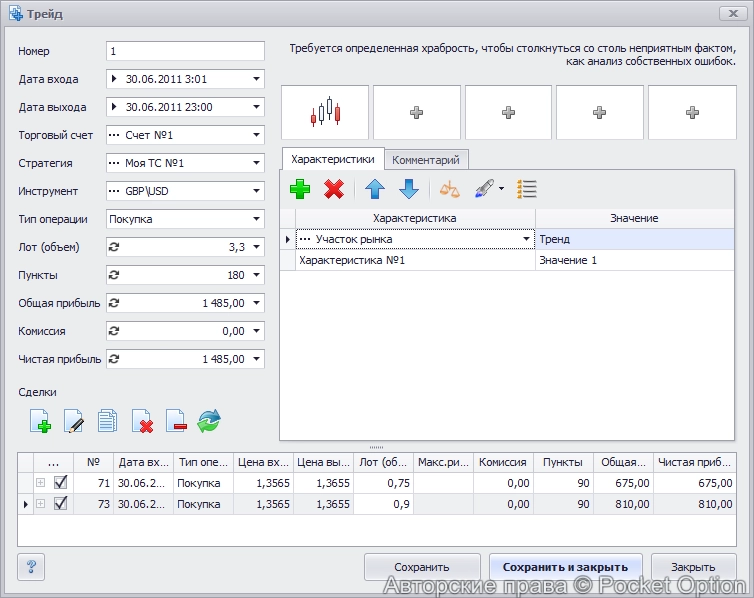
Task: Select the Характеристики tab
Action: click(333, 159)
